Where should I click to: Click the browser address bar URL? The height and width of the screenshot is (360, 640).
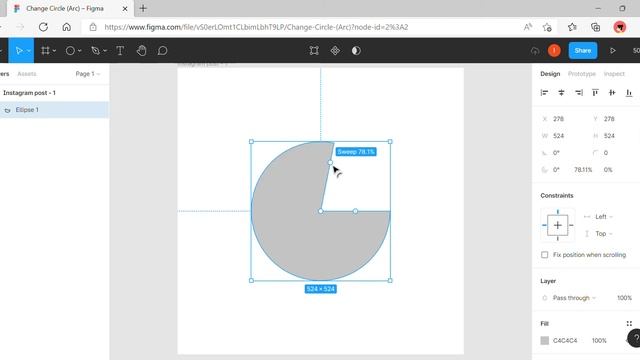point(256,27)
